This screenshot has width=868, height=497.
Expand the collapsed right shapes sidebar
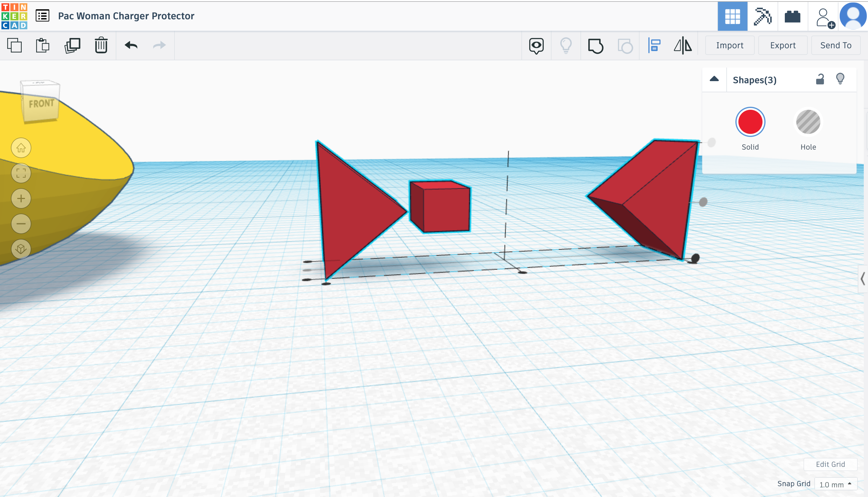(x=863, y=279)
